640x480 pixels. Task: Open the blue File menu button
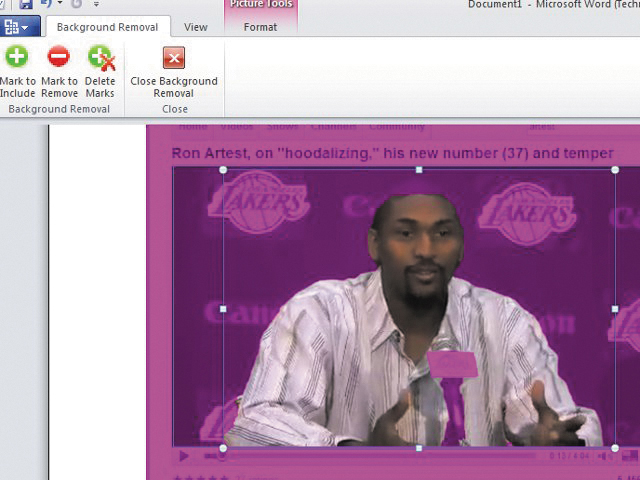coord(20,27)
